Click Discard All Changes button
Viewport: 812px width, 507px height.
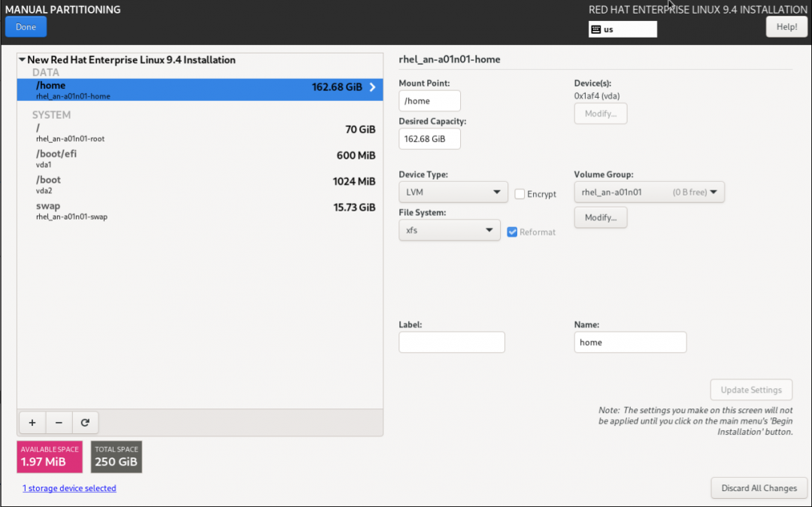(x=759, y=488)
